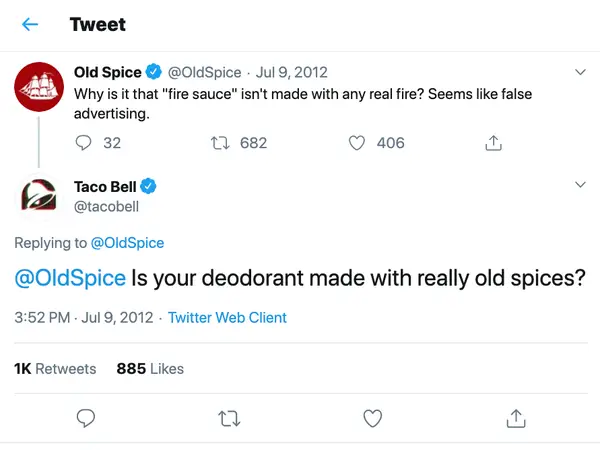The width and height of the screenshot is (600, 450).
Task: Click @OldSpice in the Replying to line
Action: [x=127, y=243]
